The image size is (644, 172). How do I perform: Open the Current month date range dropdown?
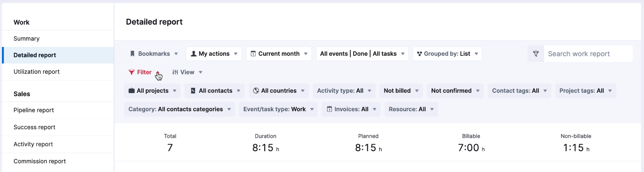[279, 54]
